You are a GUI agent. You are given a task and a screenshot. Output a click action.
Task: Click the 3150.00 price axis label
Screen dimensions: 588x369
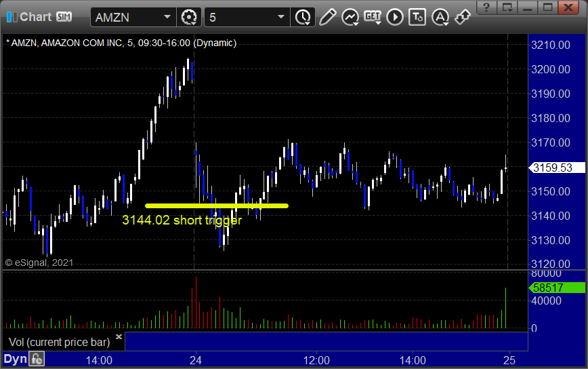point(551,191)
